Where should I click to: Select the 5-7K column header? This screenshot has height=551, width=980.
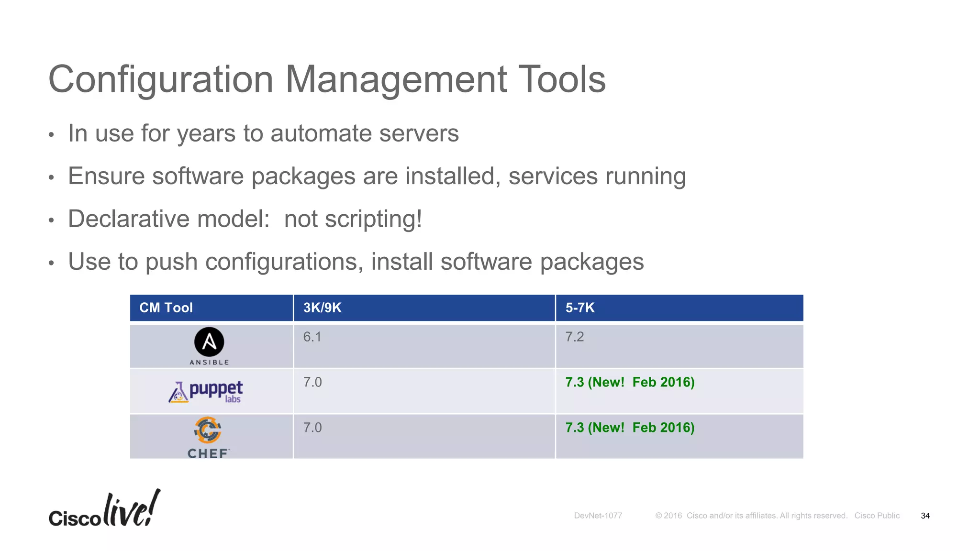[580, 308]
